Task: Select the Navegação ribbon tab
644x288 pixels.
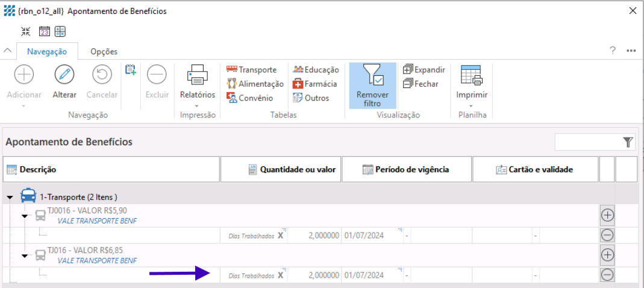Action: coord(47,52)
